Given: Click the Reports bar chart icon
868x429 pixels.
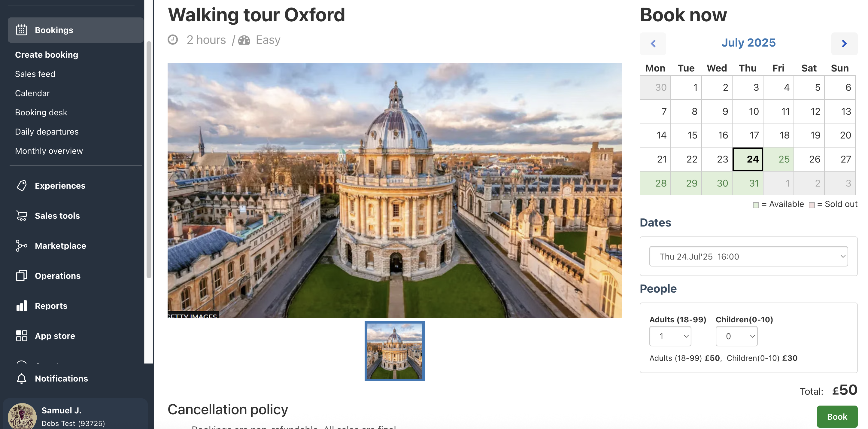Looking at the screenshot, I should pos(22,306).
